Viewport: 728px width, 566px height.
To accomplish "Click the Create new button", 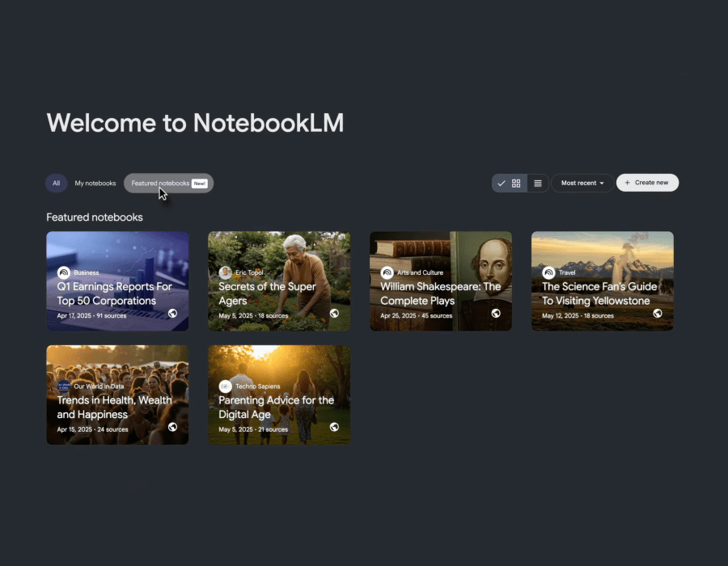I will pyautogui.click(x=647, y=182).
